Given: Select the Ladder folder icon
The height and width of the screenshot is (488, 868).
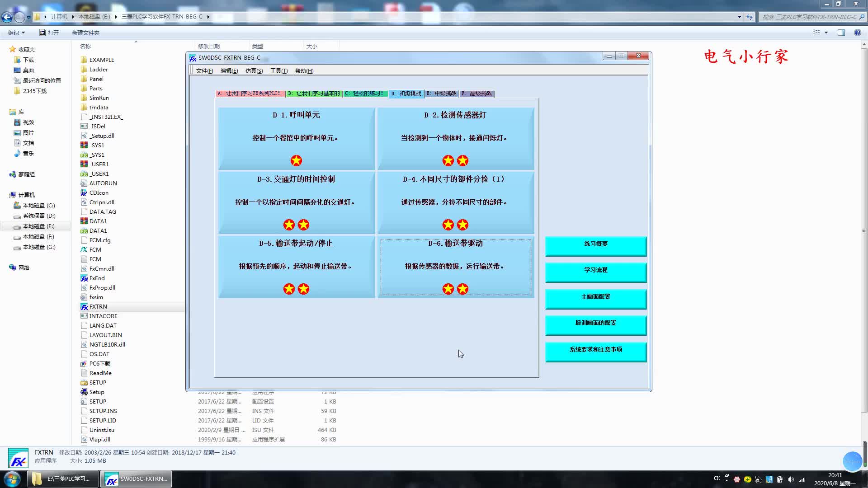Looking at the screenshot, I should click(x=84, y=69).
